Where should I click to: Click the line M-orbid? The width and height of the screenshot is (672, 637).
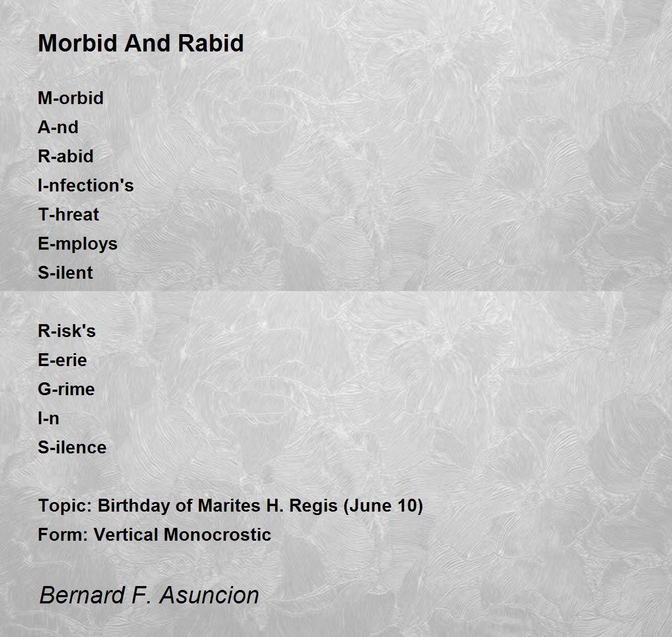(x=71, y=98)
